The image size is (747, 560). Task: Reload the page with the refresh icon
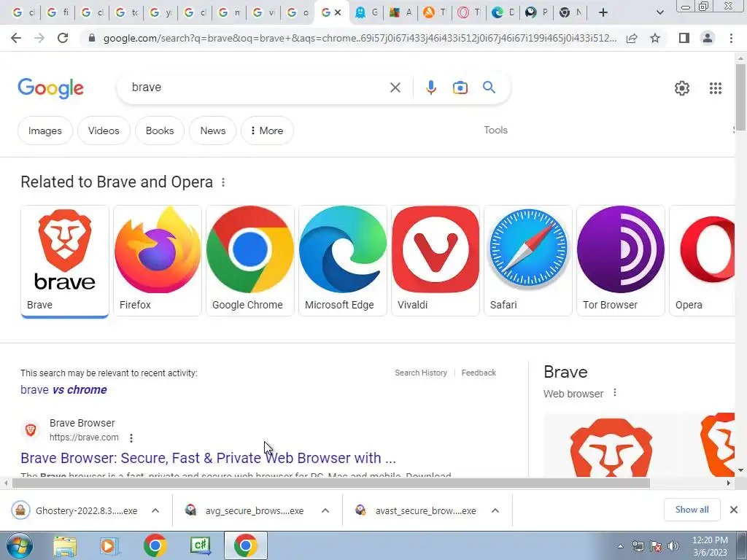tap(63, 38)
